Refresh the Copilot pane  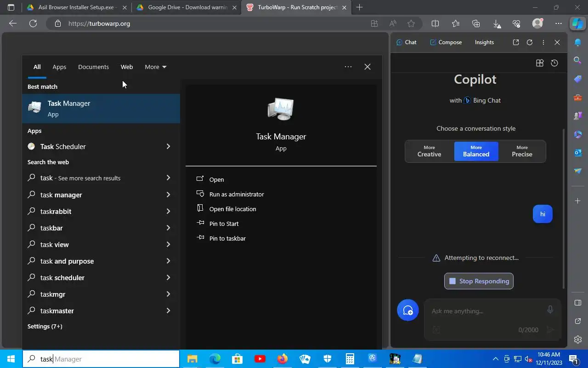tap(530, 42)
